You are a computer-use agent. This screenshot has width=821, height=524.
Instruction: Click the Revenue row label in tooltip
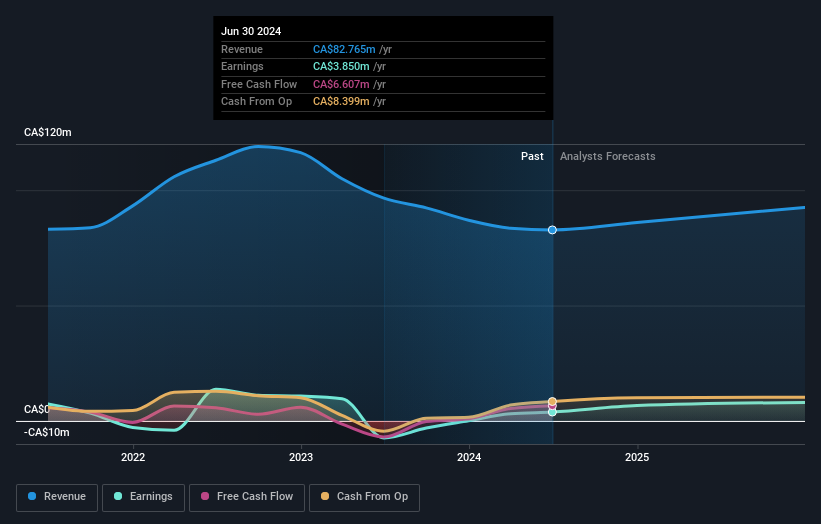(x=242, y=49)
